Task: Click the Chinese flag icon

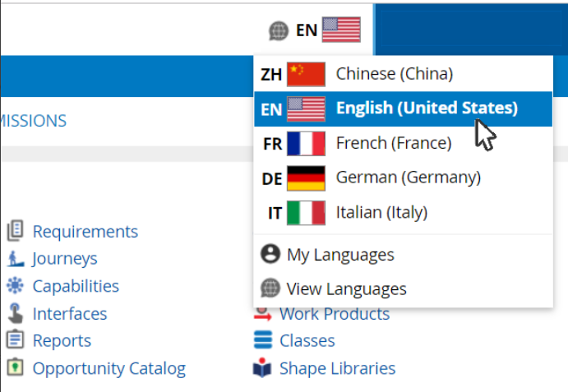Action: (306, 75)
